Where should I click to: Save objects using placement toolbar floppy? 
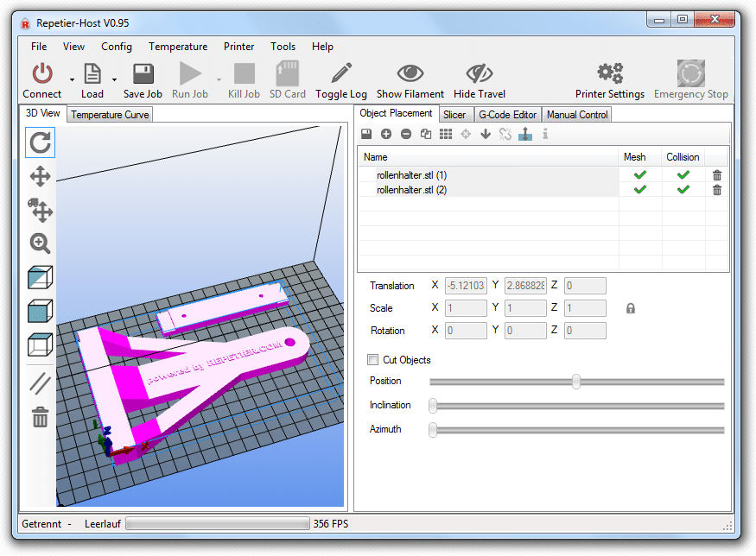point(366,134)
